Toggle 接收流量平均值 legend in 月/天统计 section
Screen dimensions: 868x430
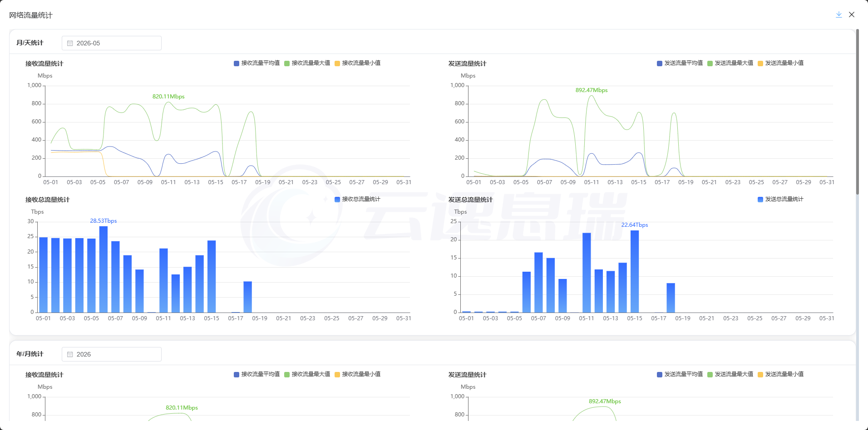(x=257, y=63)
